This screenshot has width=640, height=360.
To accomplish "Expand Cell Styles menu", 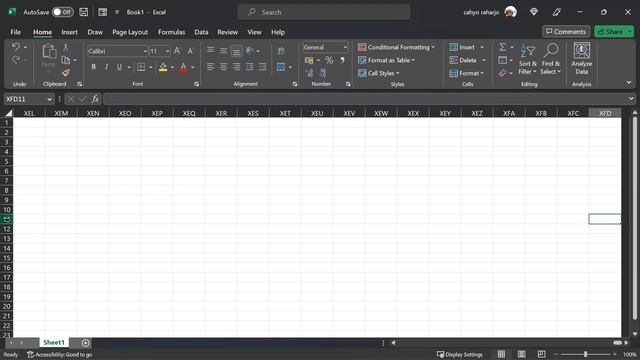I will [x=379, y=73].
